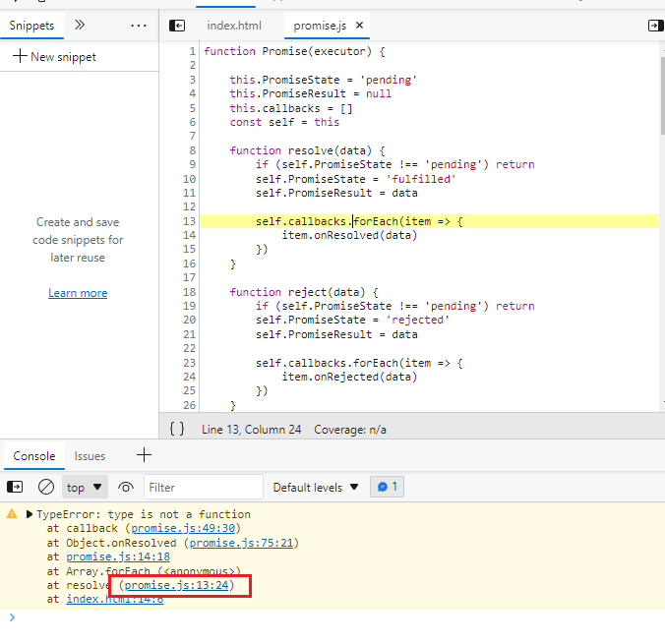665x644 pixels.
Task: Clear the console output
Action: 46,487
